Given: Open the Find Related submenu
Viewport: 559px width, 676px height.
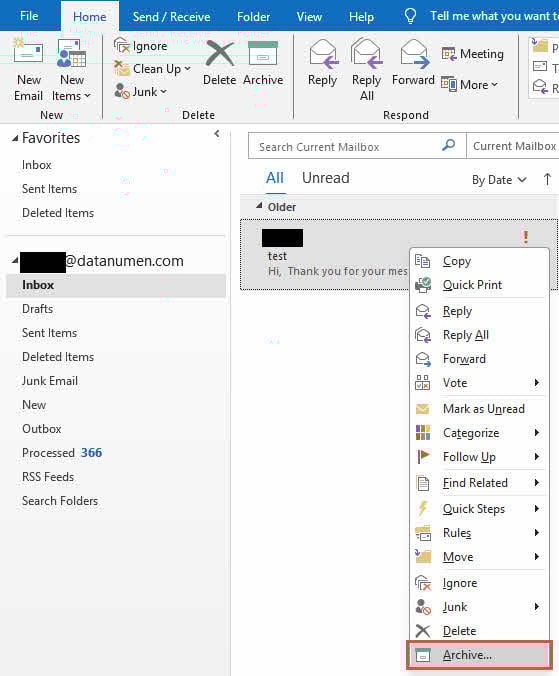Looking at the screenshot, I should tap(479, 483).
